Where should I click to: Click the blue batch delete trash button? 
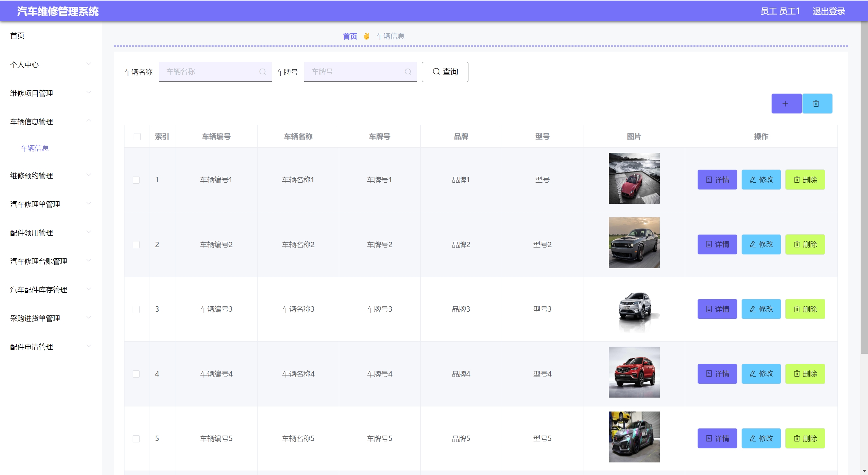(x=817, y=104)
